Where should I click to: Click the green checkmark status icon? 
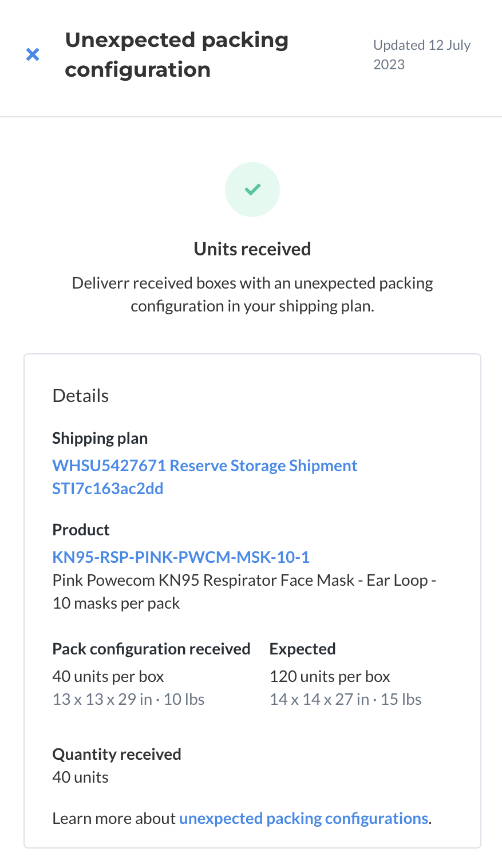click(x=252, y=190)
